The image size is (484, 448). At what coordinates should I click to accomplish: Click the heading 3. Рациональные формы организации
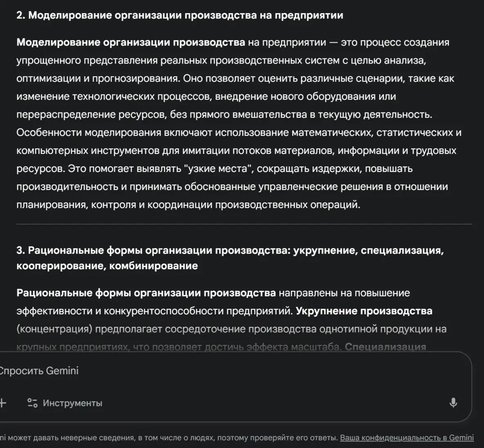click(230, 250)
